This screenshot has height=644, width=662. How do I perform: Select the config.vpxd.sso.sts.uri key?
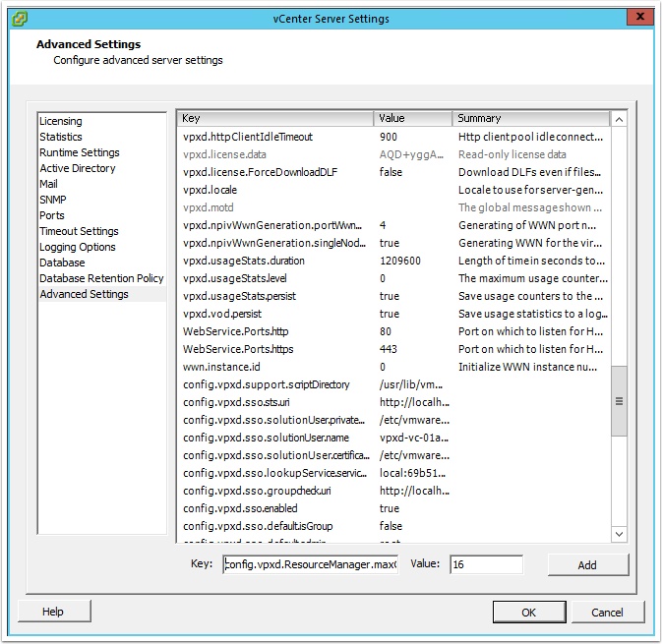click(x=236, y=402)
